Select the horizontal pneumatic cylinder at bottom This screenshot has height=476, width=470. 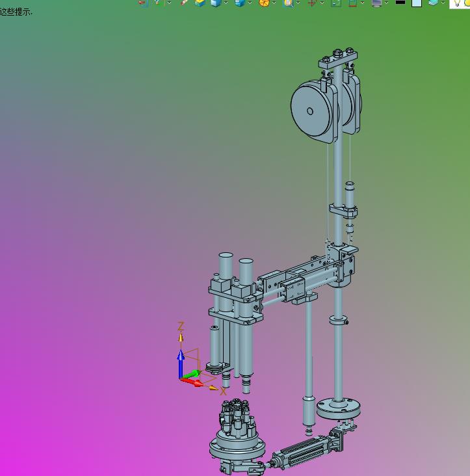point(304,452)
